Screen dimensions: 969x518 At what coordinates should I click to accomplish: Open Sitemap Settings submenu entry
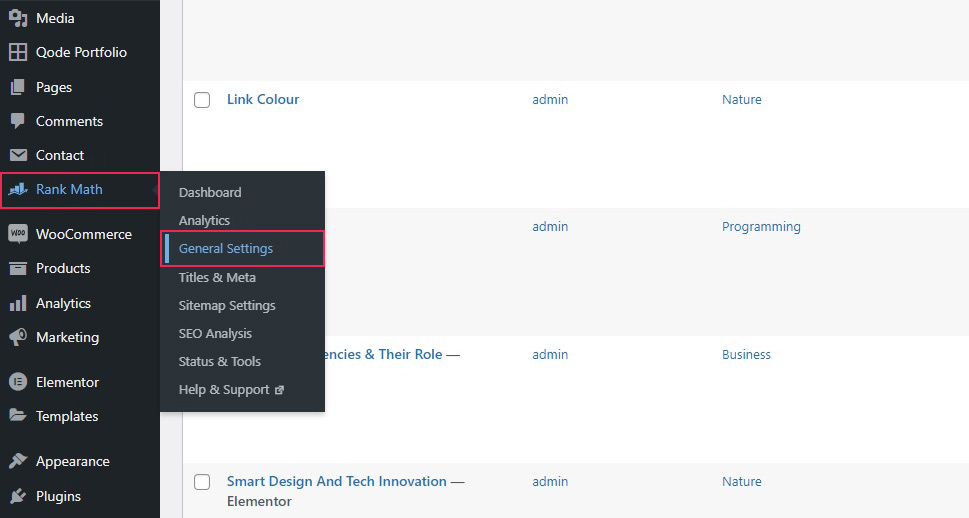(x=227, y=305)
